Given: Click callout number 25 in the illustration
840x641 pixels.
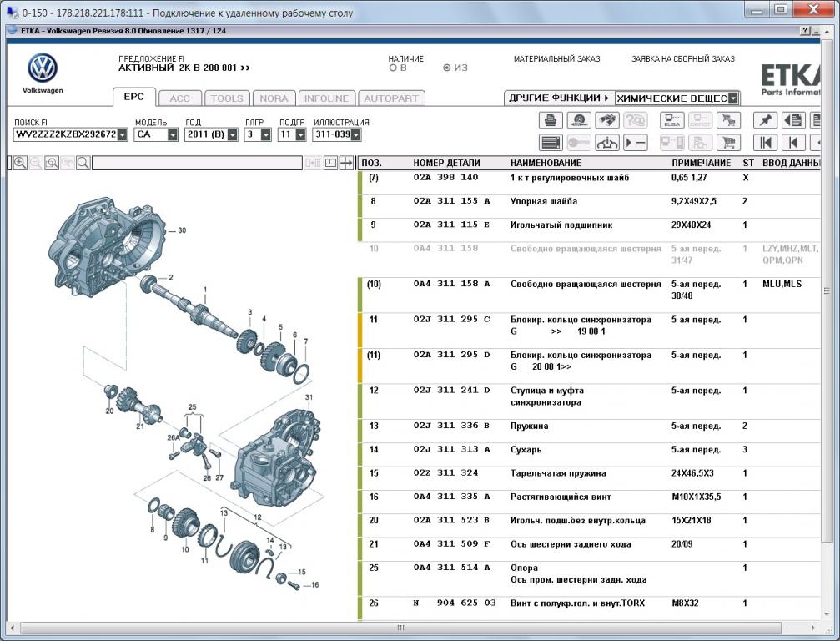Looking at the screenshot, I should pos(193,407).
